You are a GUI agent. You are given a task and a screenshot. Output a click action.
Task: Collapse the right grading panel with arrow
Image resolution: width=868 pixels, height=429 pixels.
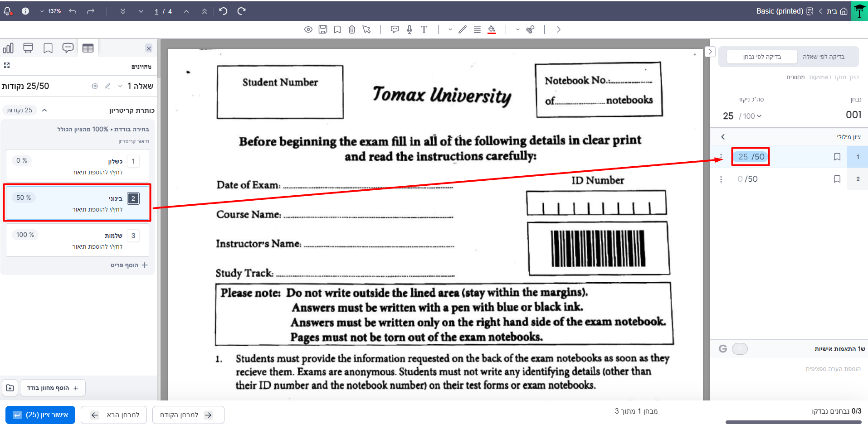click(x=710, y=52)
